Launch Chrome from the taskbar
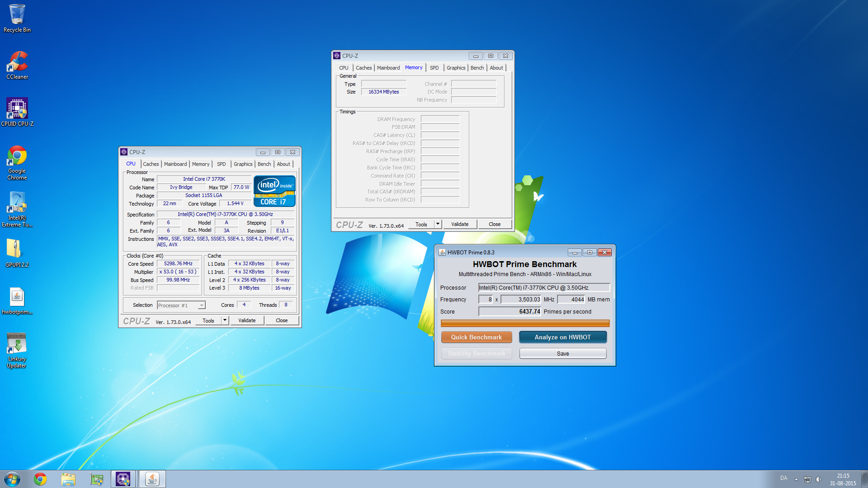Viewport: 868px width, 488px height. [x=40, y=479]
